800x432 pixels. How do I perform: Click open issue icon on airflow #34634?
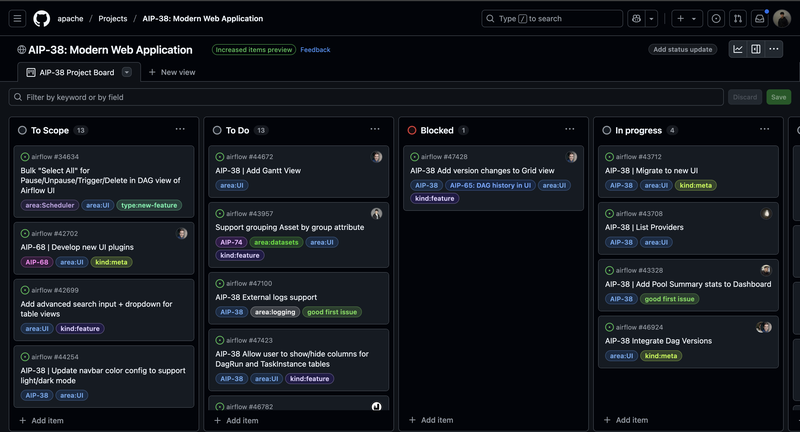coord(25,157)
